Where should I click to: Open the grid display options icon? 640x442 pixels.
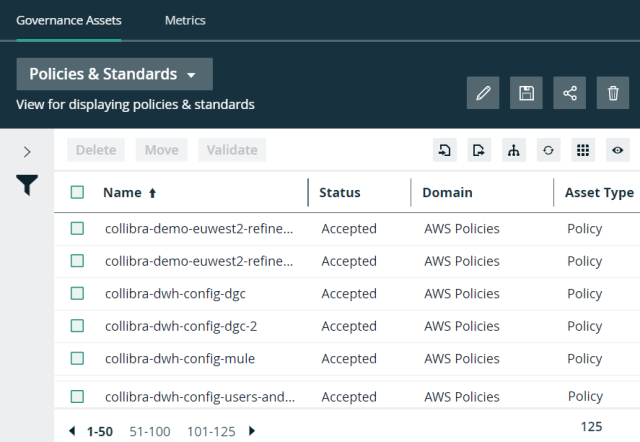pyautogui.click(x=583, y=150)
